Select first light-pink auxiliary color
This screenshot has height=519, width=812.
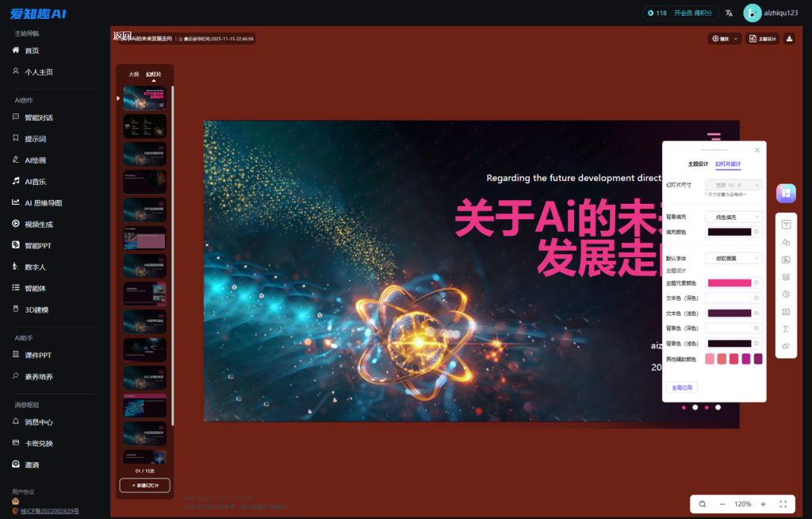coord(710,359)
